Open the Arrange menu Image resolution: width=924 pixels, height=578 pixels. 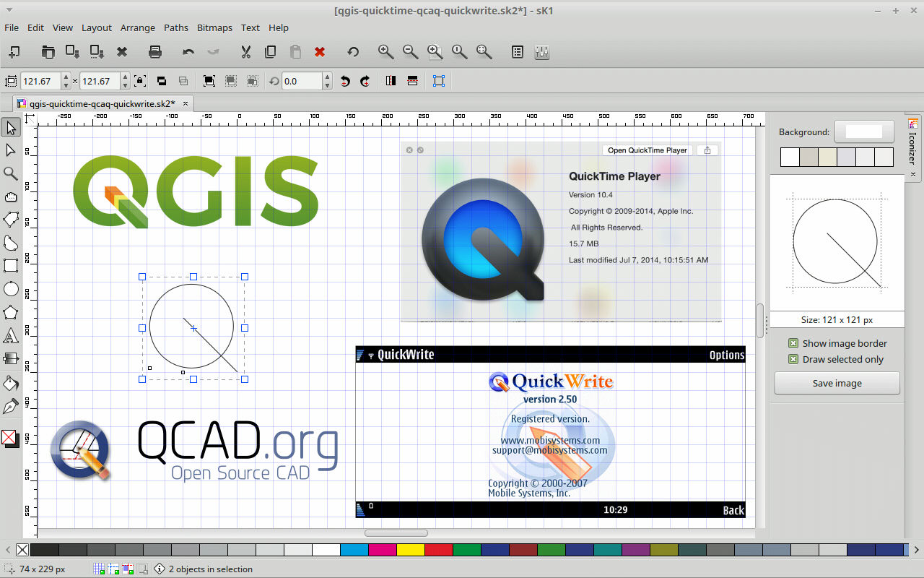137,27
